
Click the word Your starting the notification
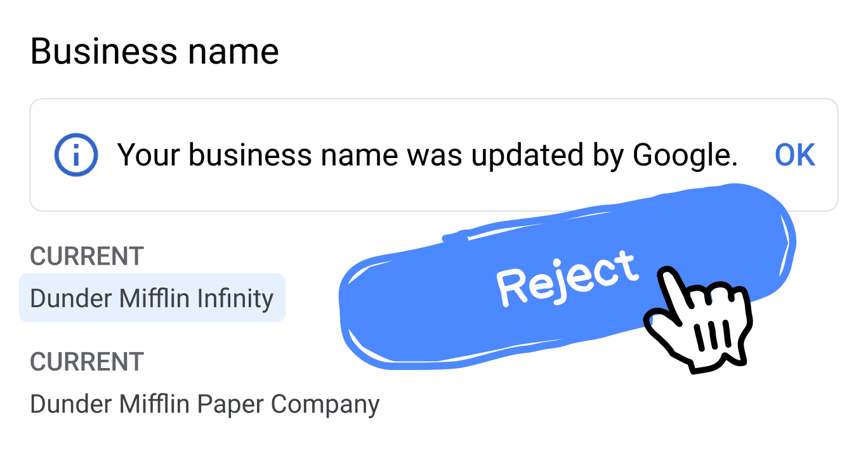(146, 155)
